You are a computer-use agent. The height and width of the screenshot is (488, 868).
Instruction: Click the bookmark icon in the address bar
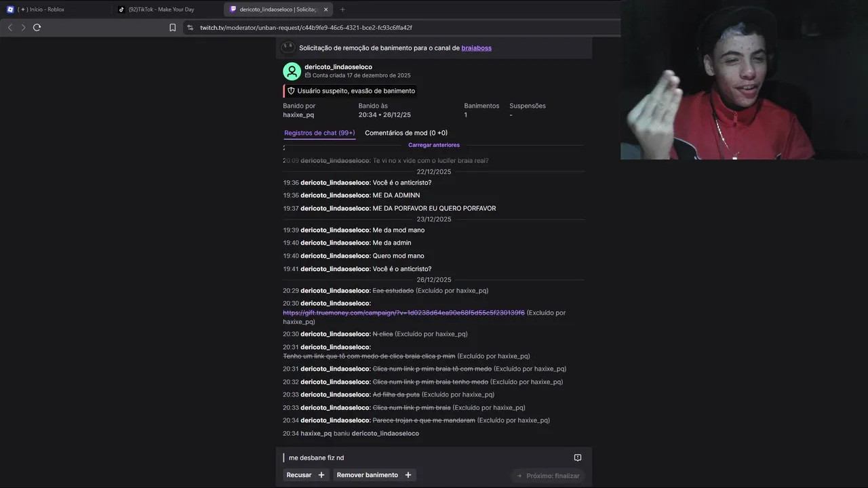[x=172, y=28]
